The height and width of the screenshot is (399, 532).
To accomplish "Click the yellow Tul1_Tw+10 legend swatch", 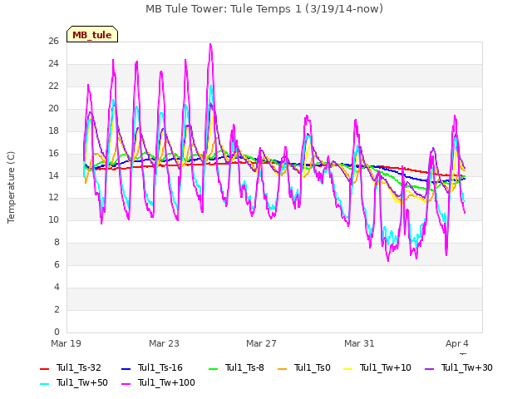I will [x=348, y=369].
